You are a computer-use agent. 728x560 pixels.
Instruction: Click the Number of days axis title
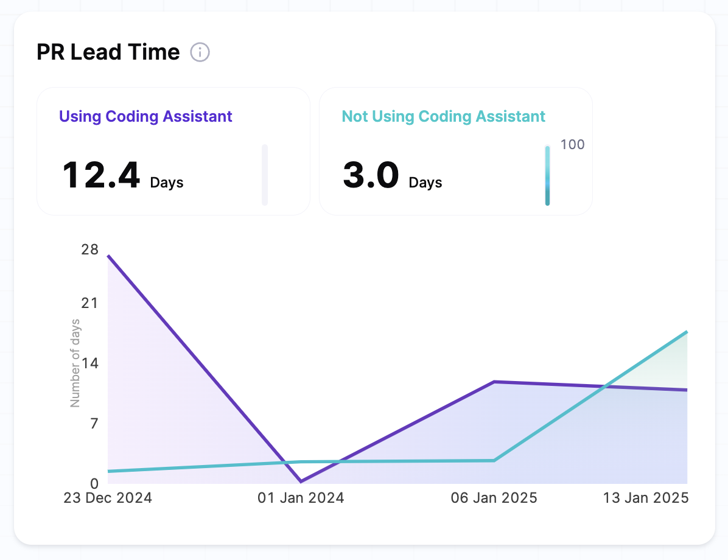(x=75, y=363)
